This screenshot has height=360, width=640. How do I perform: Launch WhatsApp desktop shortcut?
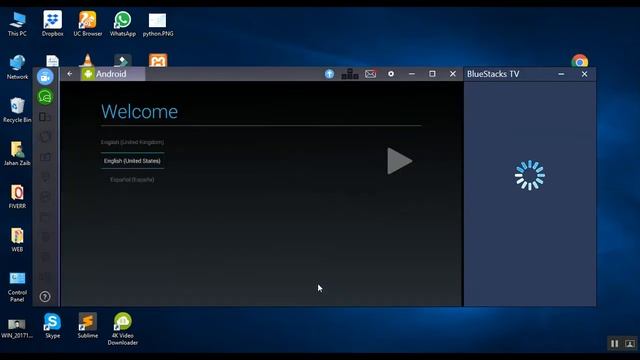123,24
